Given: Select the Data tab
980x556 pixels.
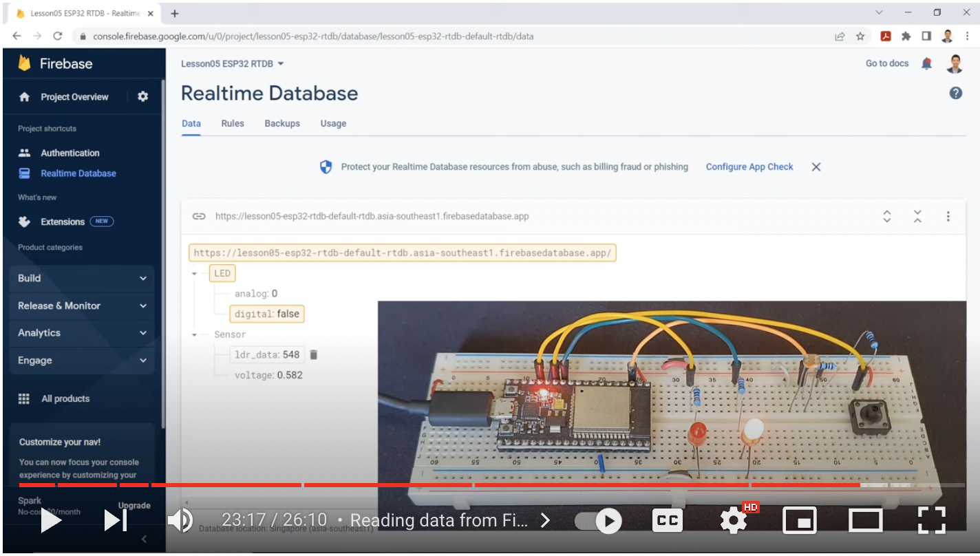Looking at the screenshot, I should click(x=191, y=124).
